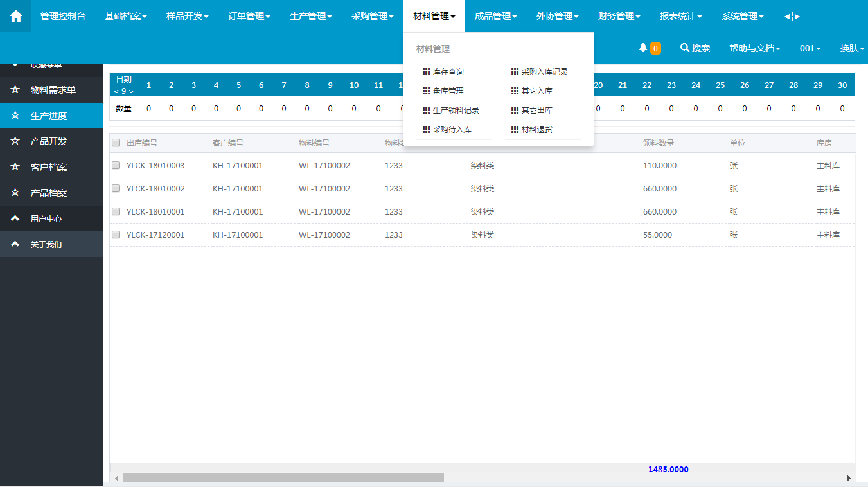Check the row YLCK-17120001 checkbox
The width and height of the screenshot is (868, 487).
click(x=116, y=235)
